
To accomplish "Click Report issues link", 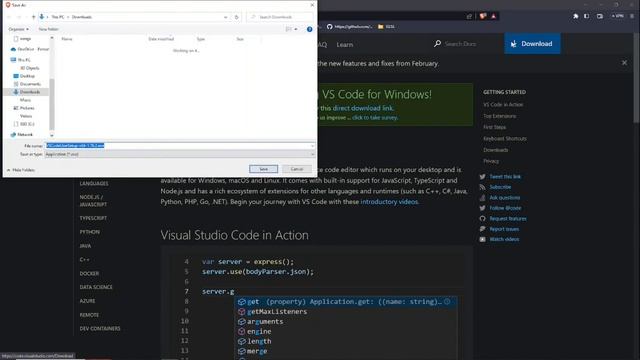I will click(504, 229).
